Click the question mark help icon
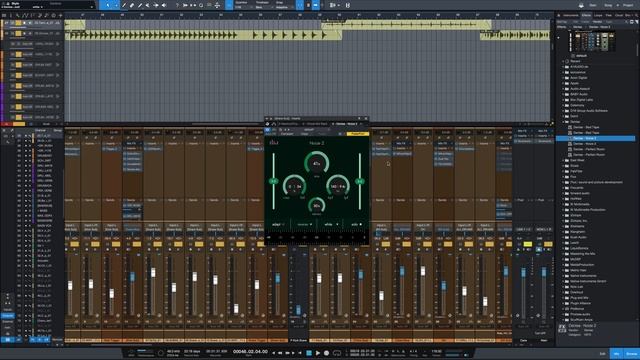This screenshot has height=360, width=640. coord(177,5)
